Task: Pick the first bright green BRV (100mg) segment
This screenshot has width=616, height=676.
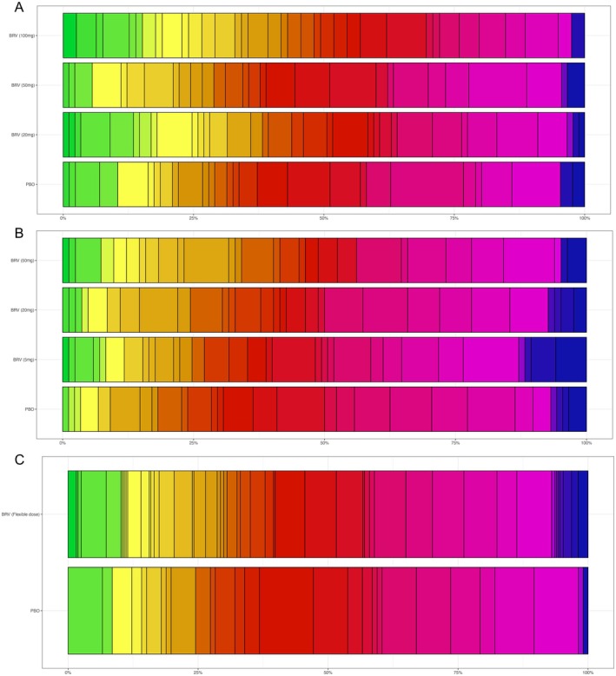Action: (x=70, y=36)
